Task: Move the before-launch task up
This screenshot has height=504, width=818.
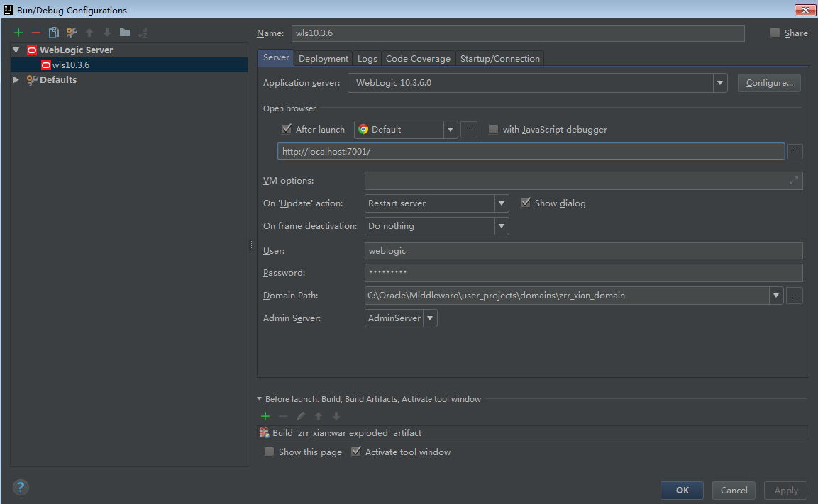Action: pyautogui.click(x=319, y=416)
